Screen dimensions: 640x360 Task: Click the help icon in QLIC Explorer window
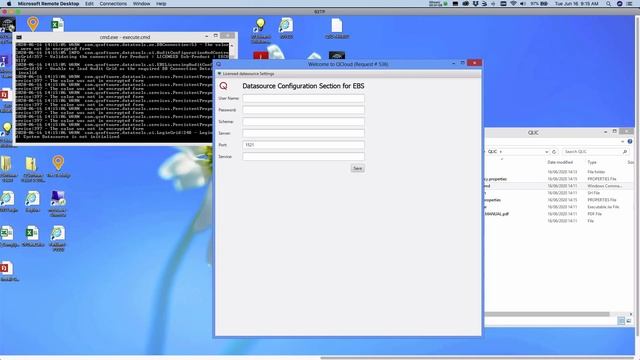630,141
